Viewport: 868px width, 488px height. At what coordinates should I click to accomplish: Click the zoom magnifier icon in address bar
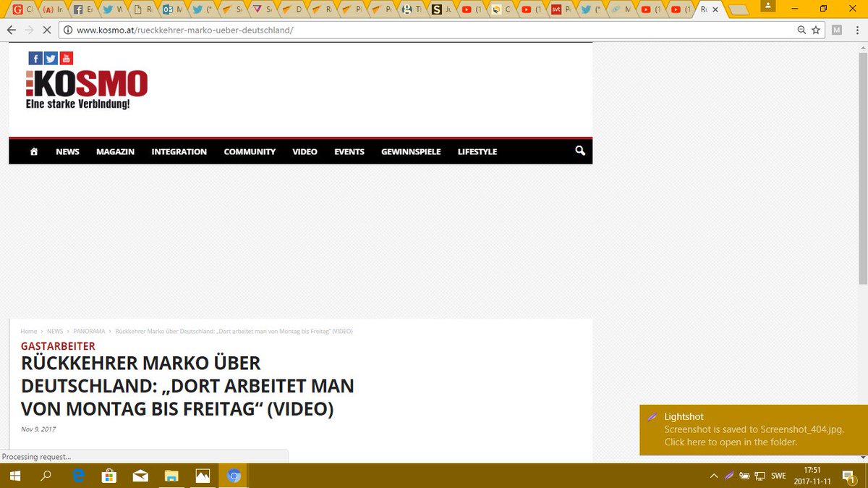click(x=801, y=30)
